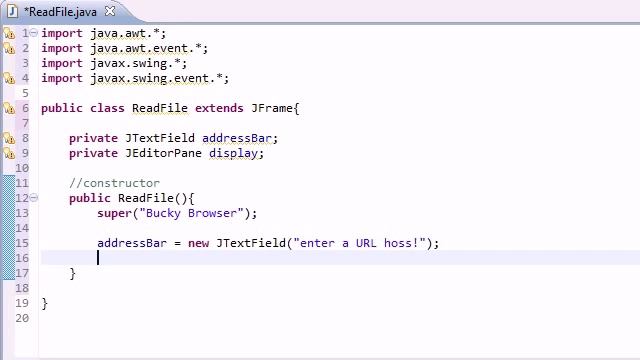Collapse the constructor fold at line 12

tap(34, 198)
